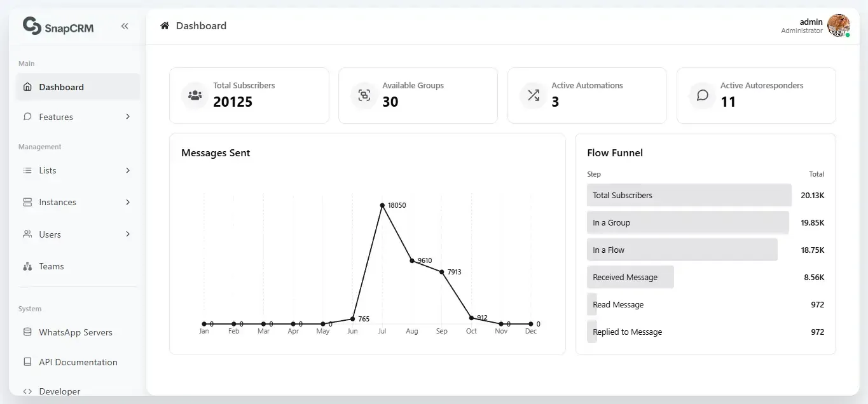Click the Instances server icon

click(x=27, y=202)
